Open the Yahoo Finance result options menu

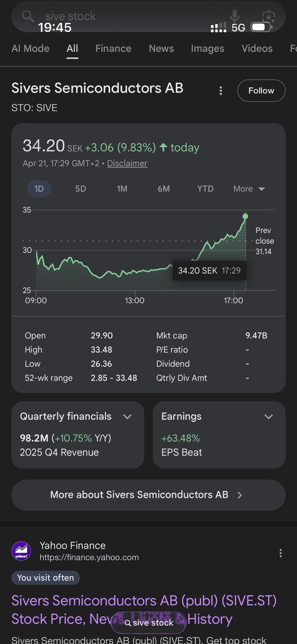280,553
